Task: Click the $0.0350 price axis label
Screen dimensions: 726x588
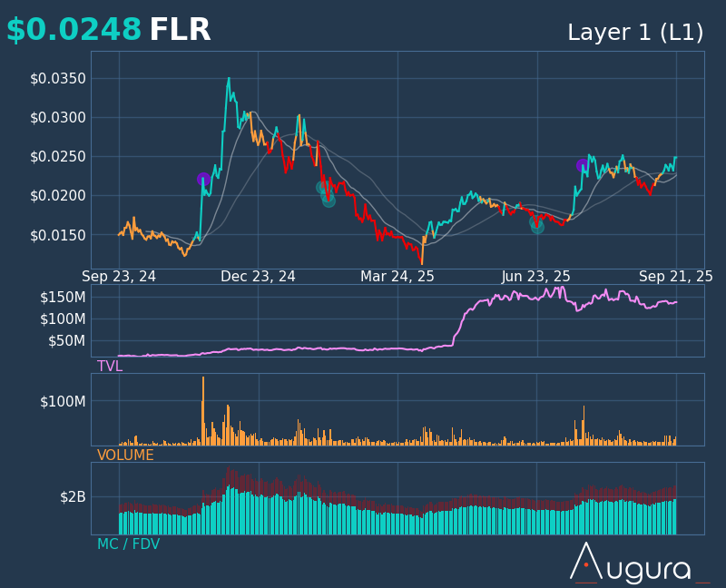Action: (x=58, y=79)
